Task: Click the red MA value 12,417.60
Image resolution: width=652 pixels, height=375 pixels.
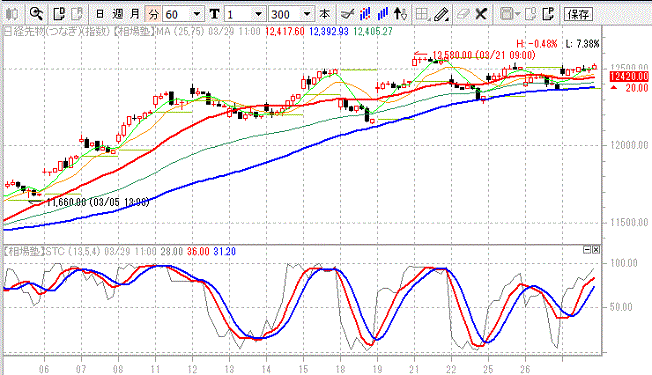Action: pyautogui.click(x=284, y=32)
